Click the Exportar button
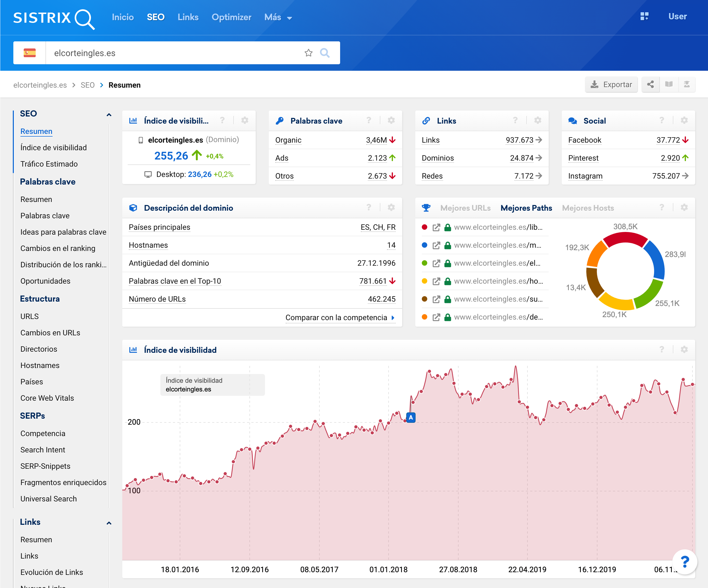 [611, 85]
